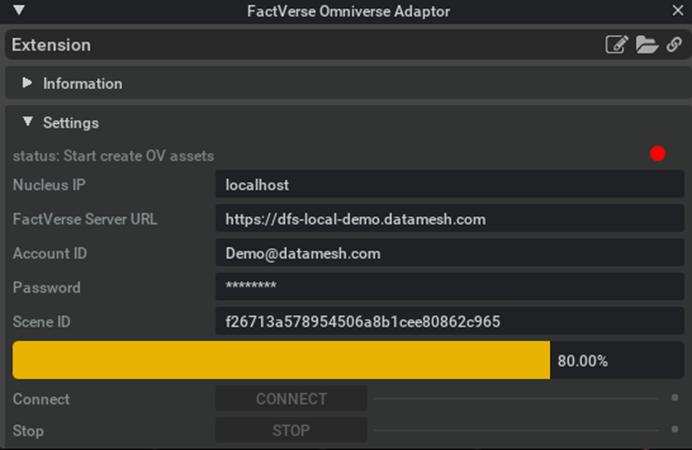Click the extension link icon
The image size is (692, 450).
(674, 45)
